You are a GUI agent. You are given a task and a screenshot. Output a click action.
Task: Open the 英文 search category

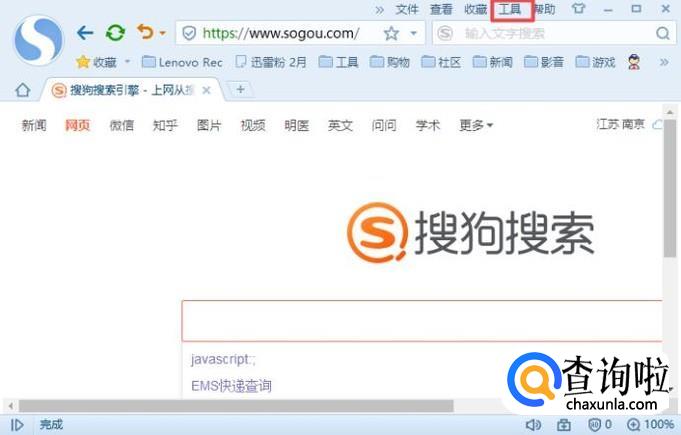coord(340,125)
